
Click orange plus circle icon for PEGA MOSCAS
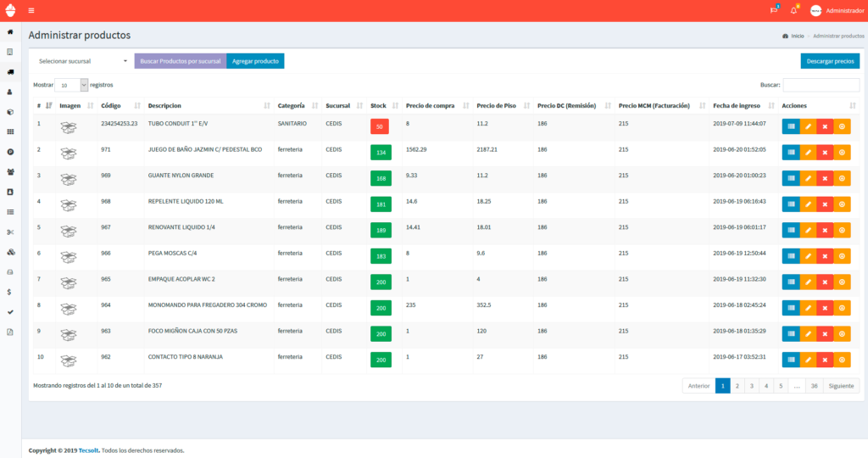tap(842, 256)
